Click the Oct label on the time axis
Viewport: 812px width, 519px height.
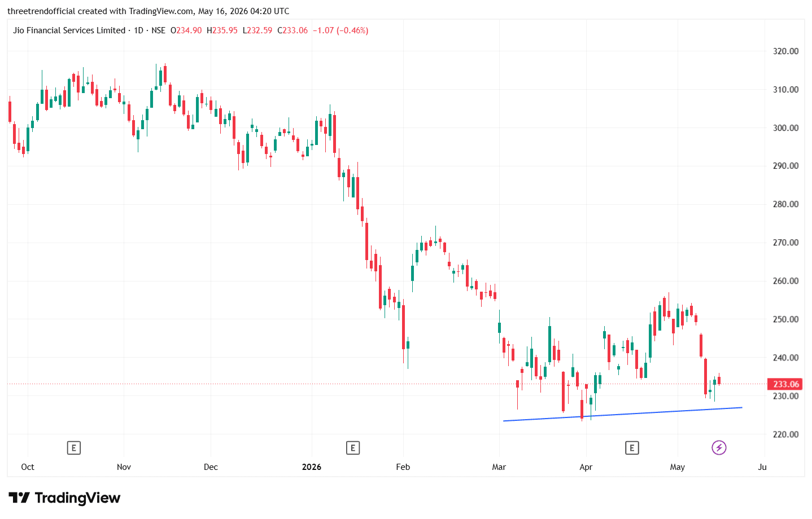(x=28, y=467)
